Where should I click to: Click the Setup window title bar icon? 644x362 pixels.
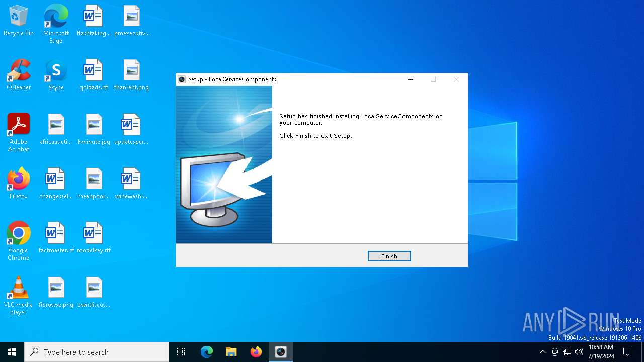click(x=182, y=79)
